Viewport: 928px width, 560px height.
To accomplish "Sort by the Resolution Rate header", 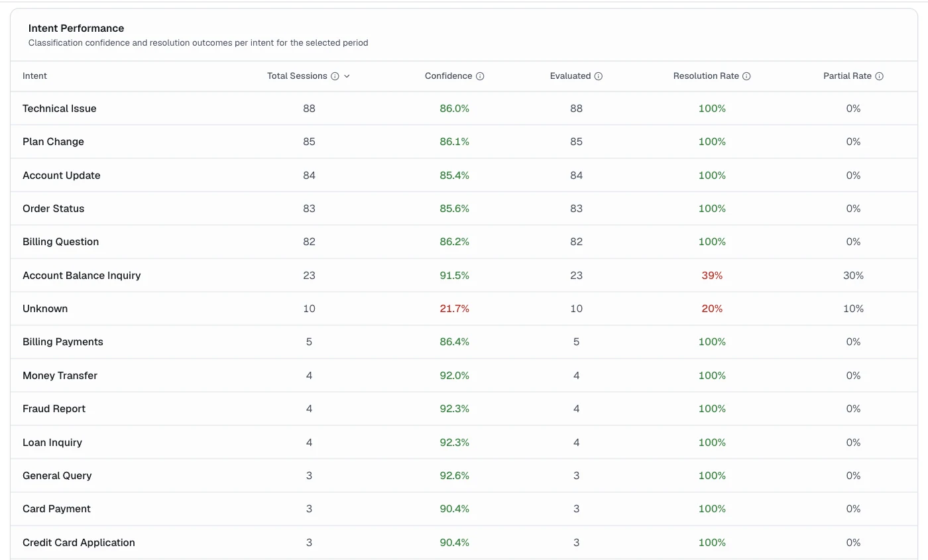I will (x=706, y=76).
